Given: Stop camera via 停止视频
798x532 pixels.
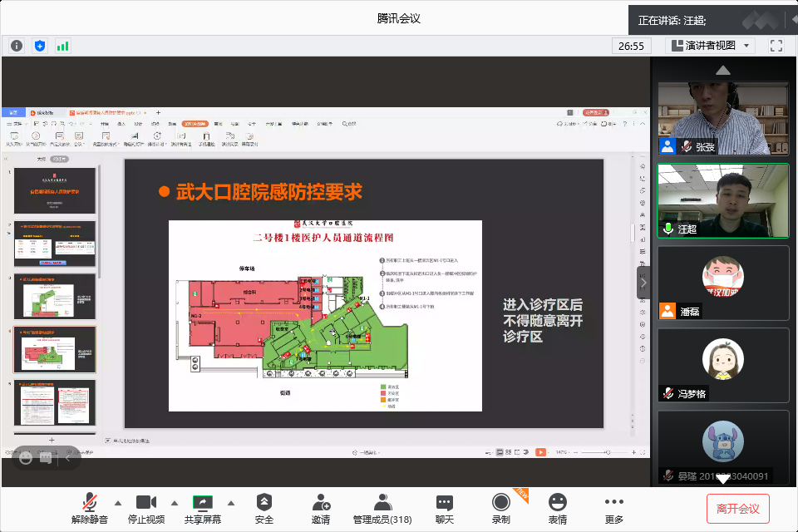Looking at the screenshot, I should (x=146, y=509).
